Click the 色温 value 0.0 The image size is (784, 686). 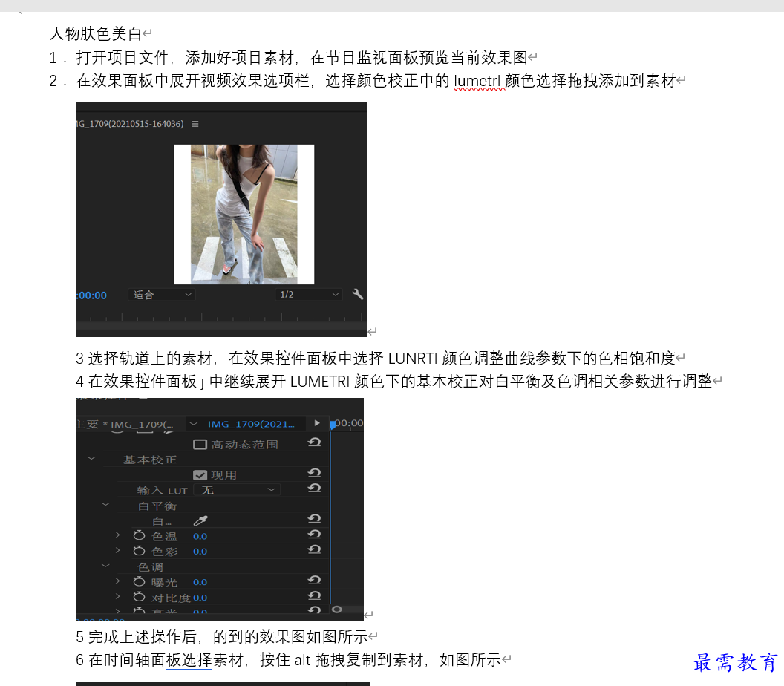pos(200,537)
